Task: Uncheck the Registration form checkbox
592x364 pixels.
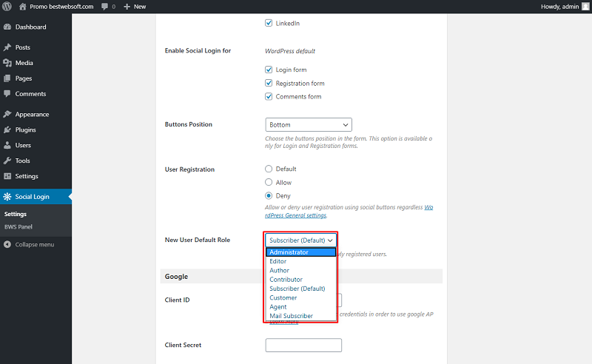Action: pyautogui.click(x=269, y=83)
